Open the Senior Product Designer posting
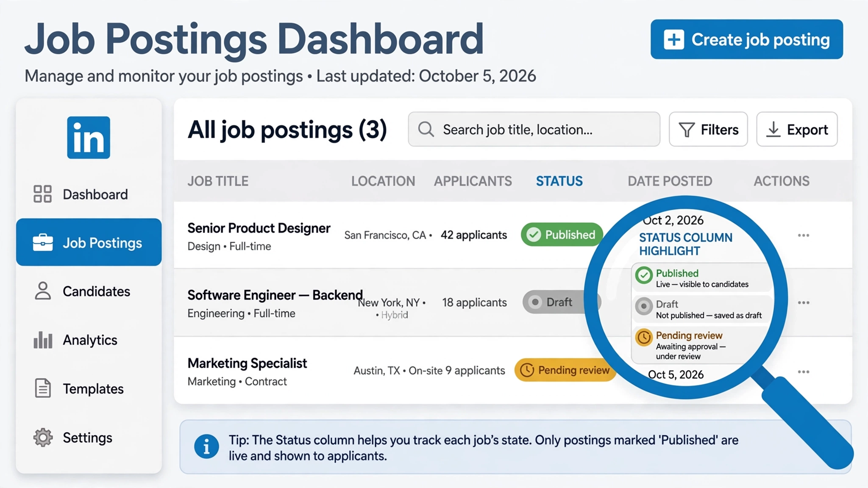This screenshot has height=488, width=868. pyautogui.click(x=259, y=228)
